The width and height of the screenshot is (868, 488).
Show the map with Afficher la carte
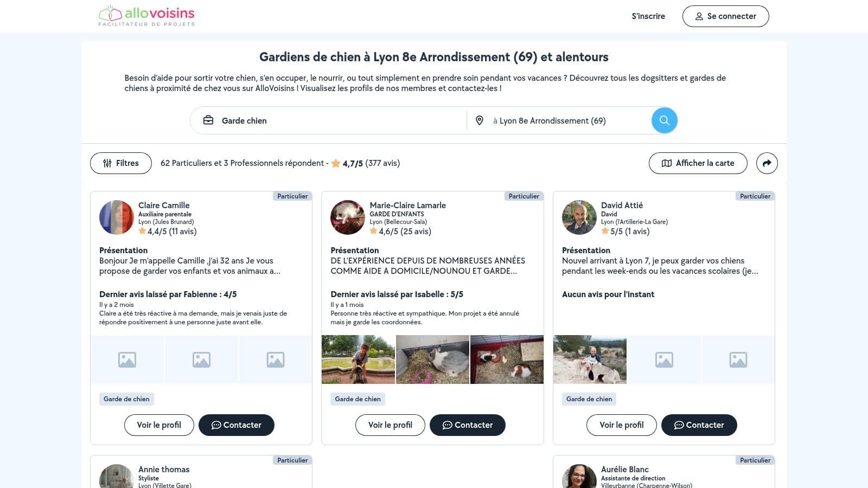pyautogui.click(x=698, y=163)
